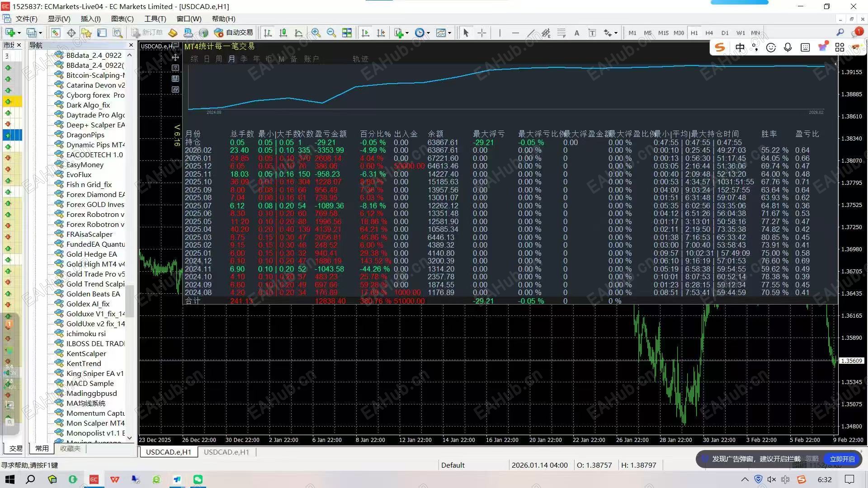Screen dimensions: 868x488
Task: Switch chart to the H4 timeframe
Action: click(709, 33)
